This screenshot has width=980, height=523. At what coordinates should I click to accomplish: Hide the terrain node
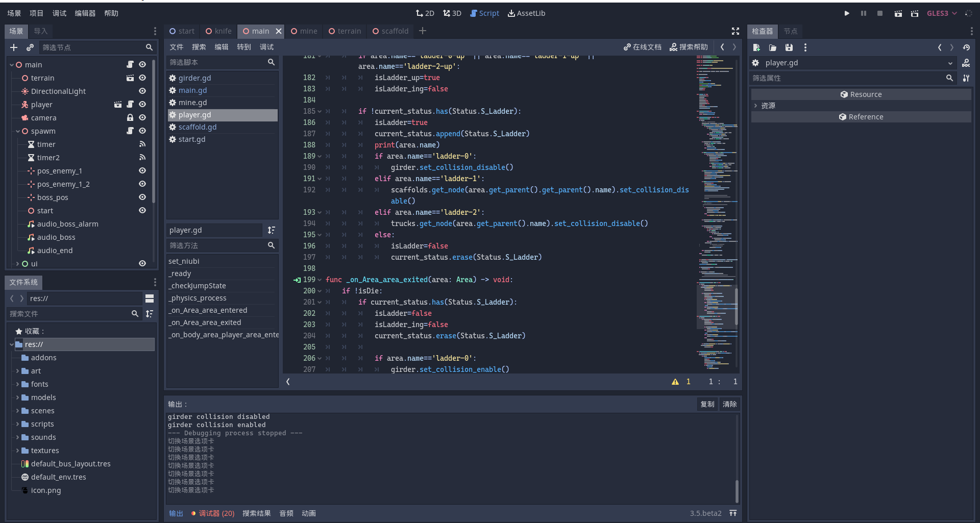coord(142,78)
